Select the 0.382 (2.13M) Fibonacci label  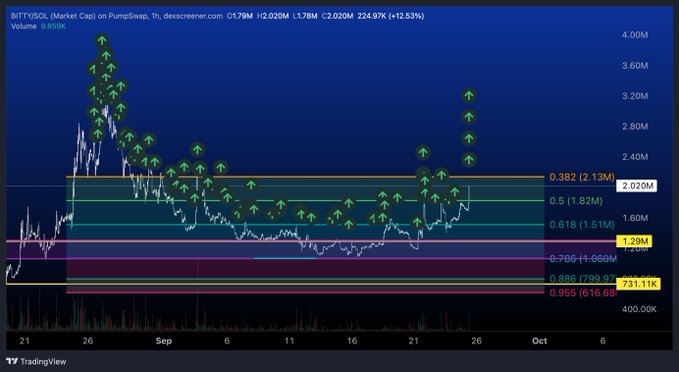coord(582,177)
